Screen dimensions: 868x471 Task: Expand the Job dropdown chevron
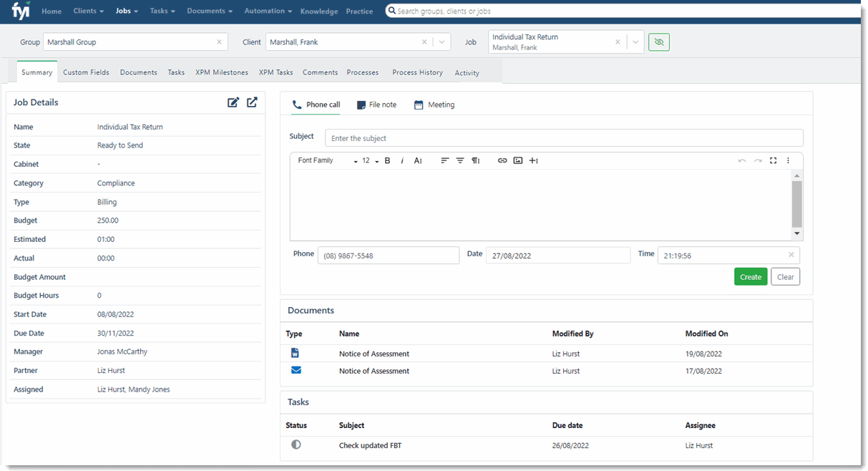(x=635, y=42)
